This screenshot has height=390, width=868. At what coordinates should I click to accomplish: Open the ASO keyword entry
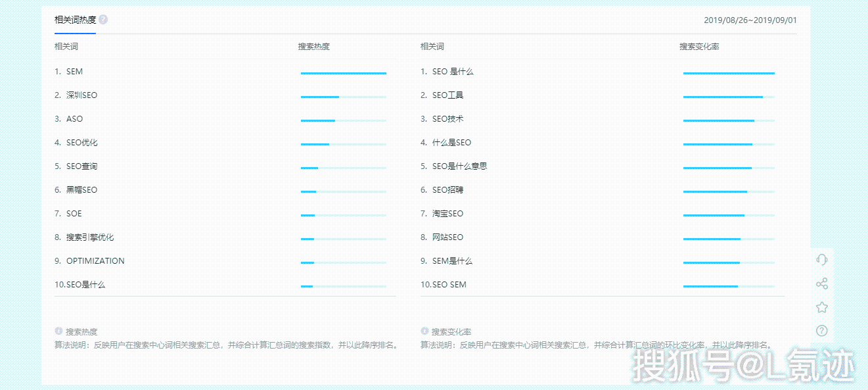74,119
